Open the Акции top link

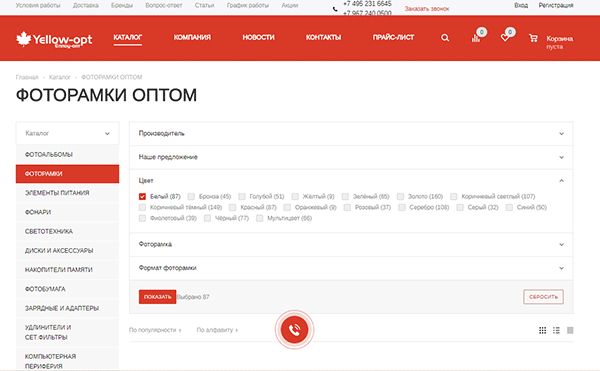(x=290, y=5)
